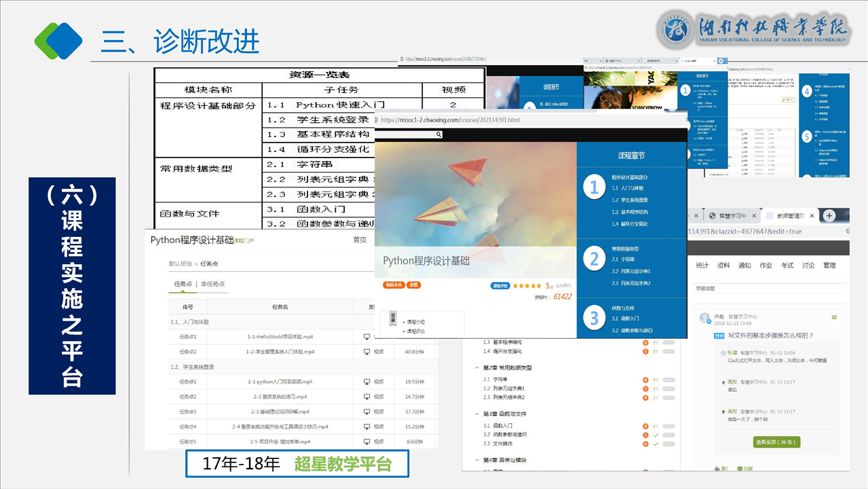This screenshot has height=489, width=868.
Task: Click the chapter 2 number circle
Action: pos(595,259)
